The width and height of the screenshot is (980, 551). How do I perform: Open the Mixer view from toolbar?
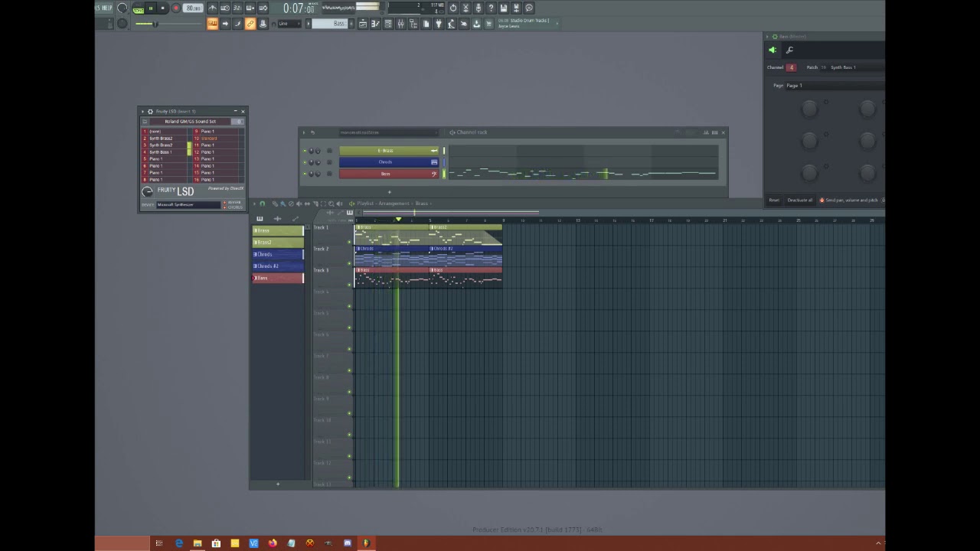coord(400,24)
